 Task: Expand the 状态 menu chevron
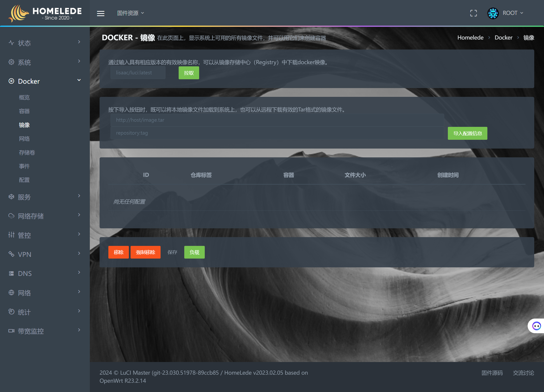(x=79, y=42)
